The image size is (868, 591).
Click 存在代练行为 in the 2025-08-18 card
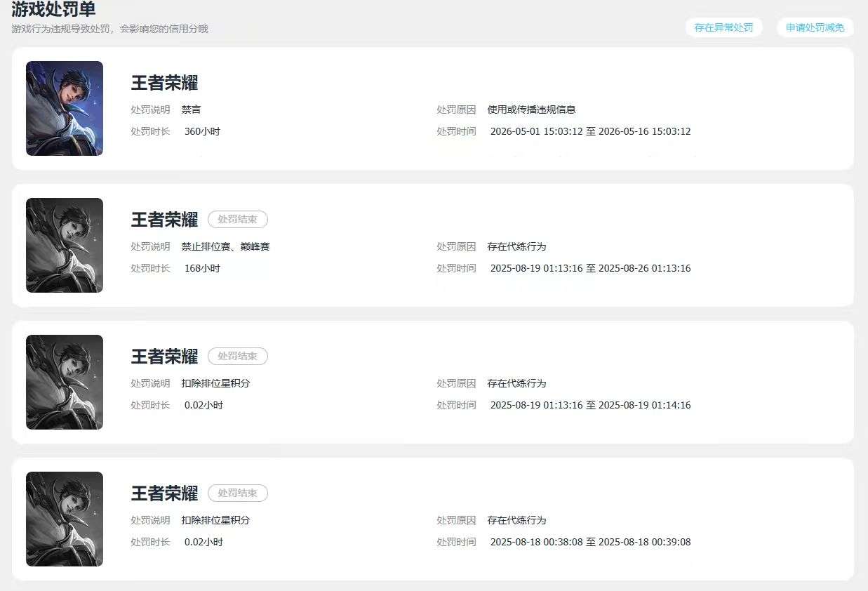pos(516,520)
